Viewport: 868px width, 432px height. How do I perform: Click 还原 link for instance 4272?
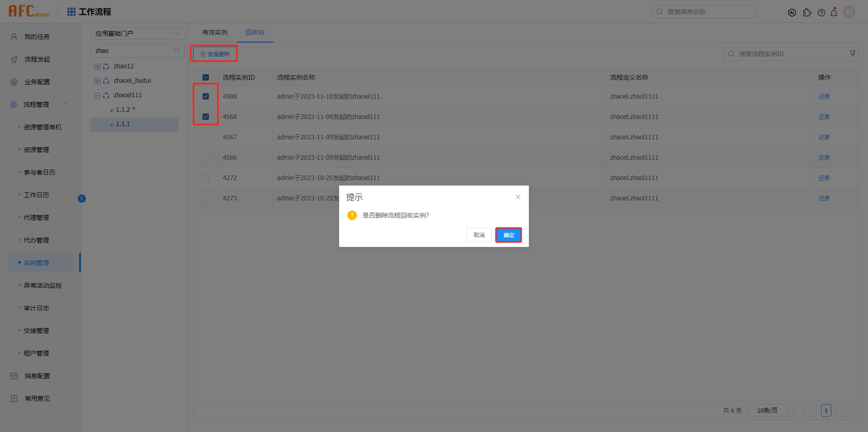tap(824, 178)
